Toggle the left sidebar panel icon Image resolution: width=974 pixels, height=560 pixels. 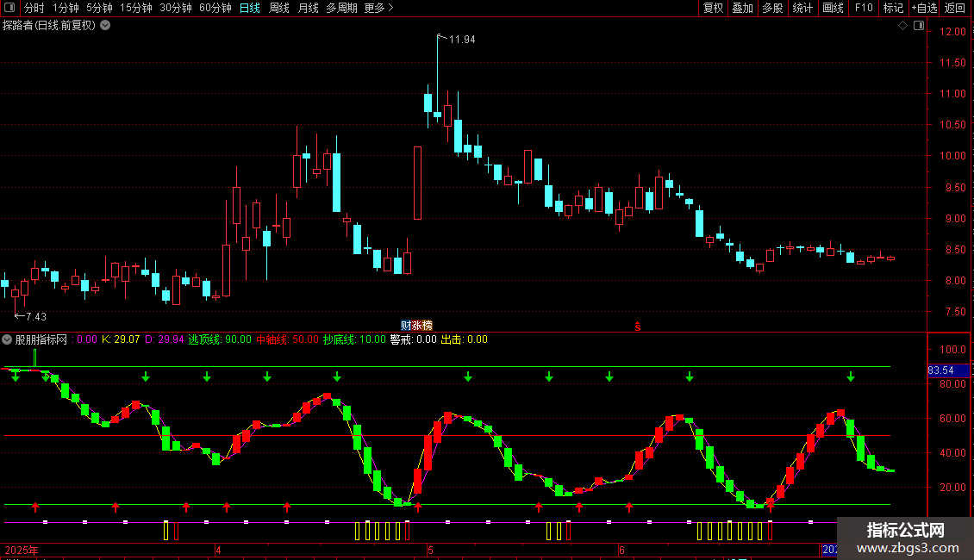tap(9, 8)
